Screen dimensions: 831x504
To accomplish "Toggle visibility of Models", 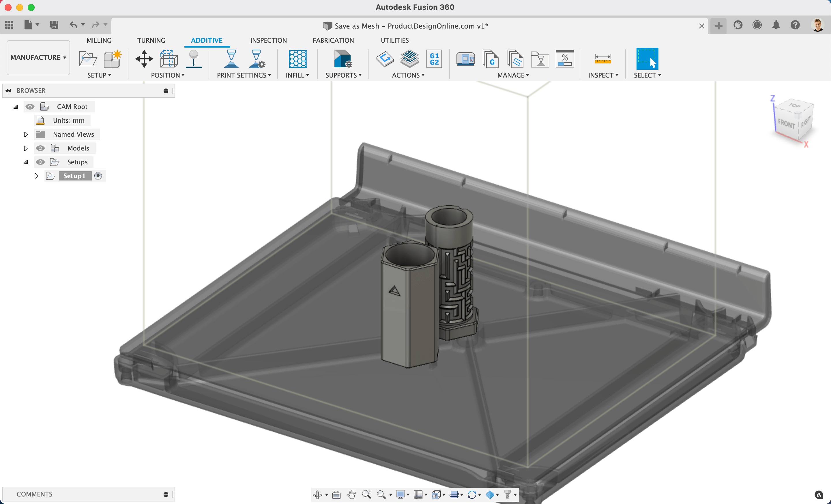I will [x=40, y=148].
